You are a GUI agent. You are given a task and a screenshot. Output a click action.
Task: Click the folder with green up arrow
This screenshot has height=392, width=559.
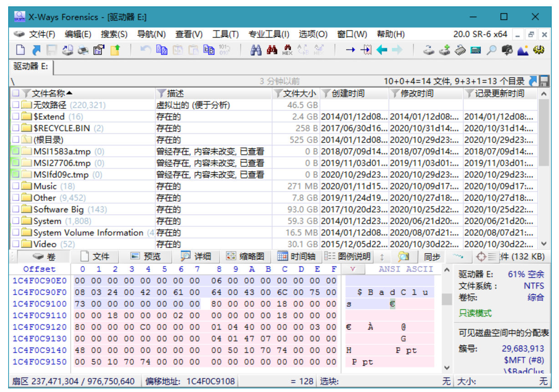point(115,50)
